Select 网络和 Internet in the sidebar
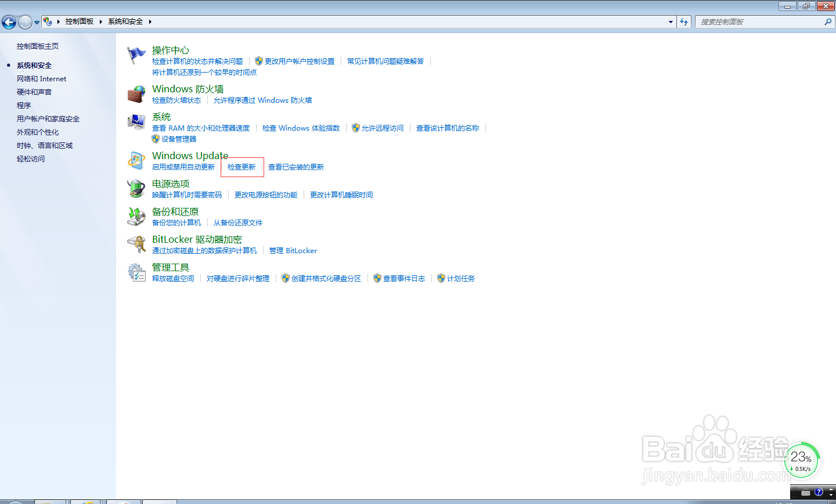Viewport: 836px width, 504px height. [x=41, y=78]
